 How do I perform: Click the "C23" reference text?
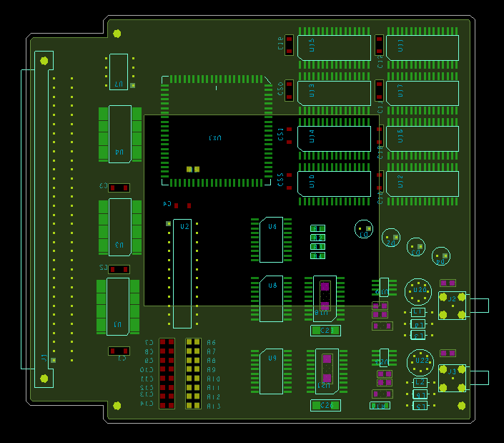click(x=327, y=331)
